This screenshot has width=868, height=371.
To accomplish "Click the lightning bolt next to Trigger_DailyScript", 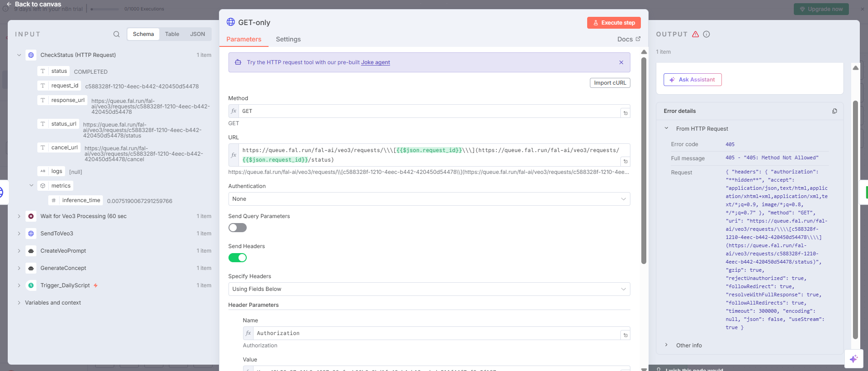I will pyautogui.click(x=96, y=285).
